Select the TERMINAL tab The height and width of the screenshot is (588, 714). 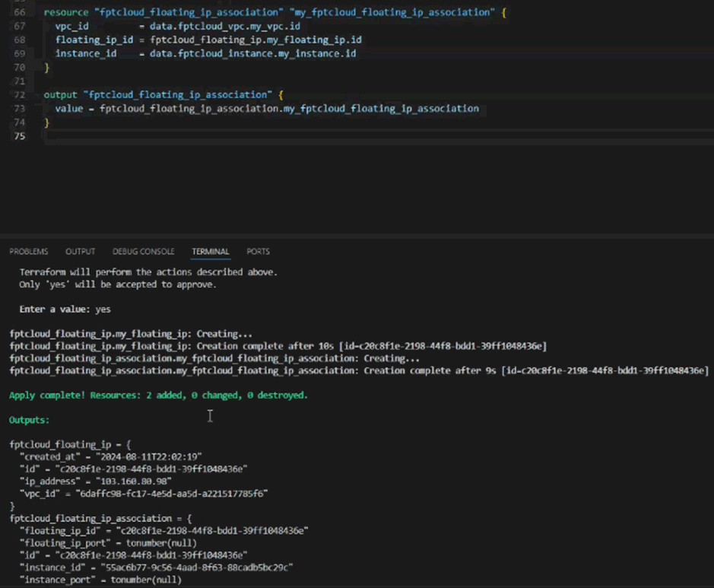[x=211, y=252]
